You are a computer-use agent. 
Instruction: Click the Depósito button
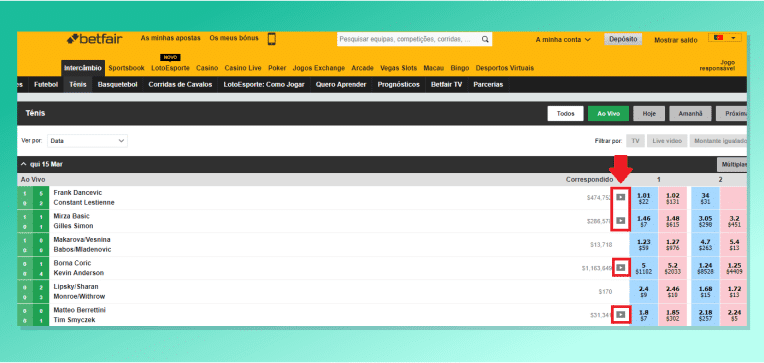coord(623,39)
